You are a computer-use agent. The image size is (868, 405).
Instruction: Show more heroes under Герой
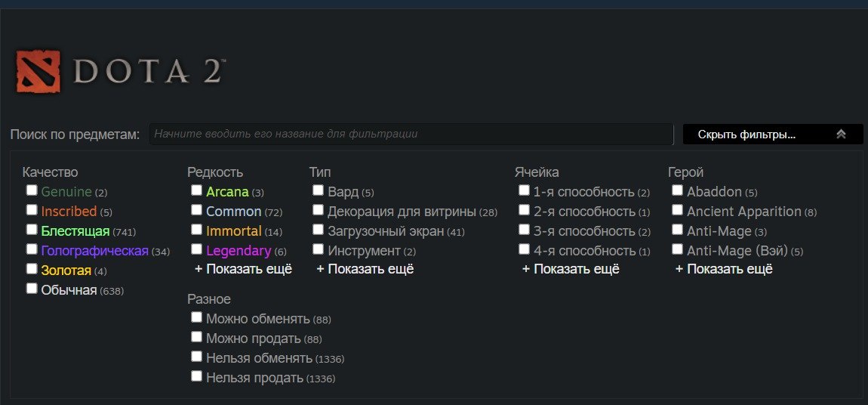(724, 269)
